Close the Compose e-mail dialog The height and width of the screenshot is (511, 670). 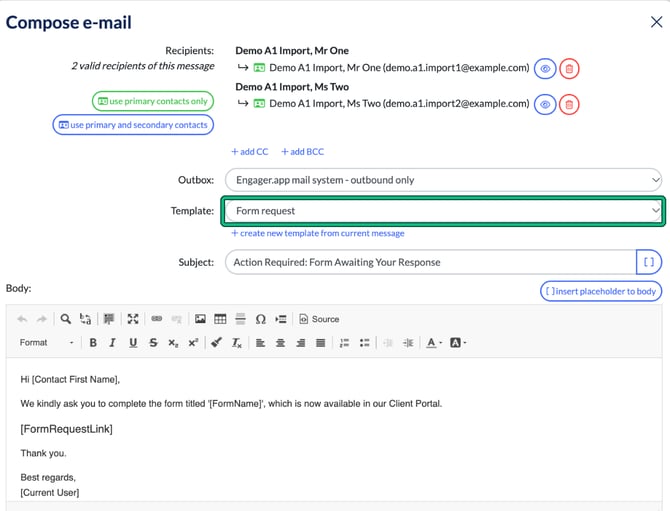tap(656, 22)
